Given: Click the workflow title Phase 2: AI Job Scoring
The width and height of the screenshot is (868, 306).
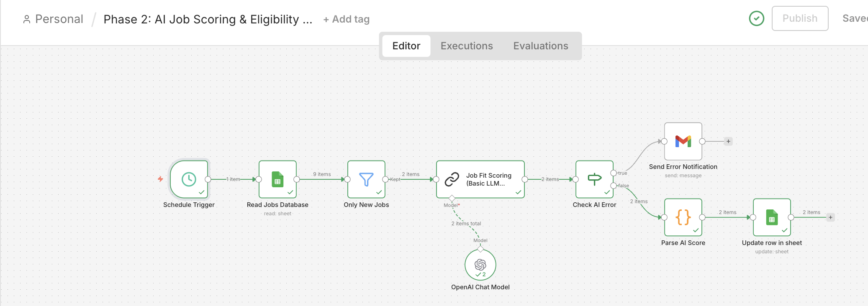Looking at the screenshot, I should (208, 19).
